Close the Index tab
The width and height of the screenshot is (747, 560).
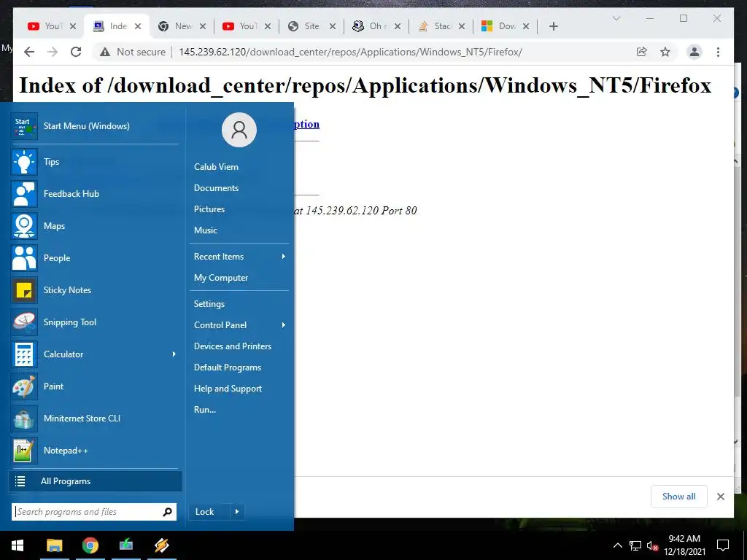[x=138, y=26]
